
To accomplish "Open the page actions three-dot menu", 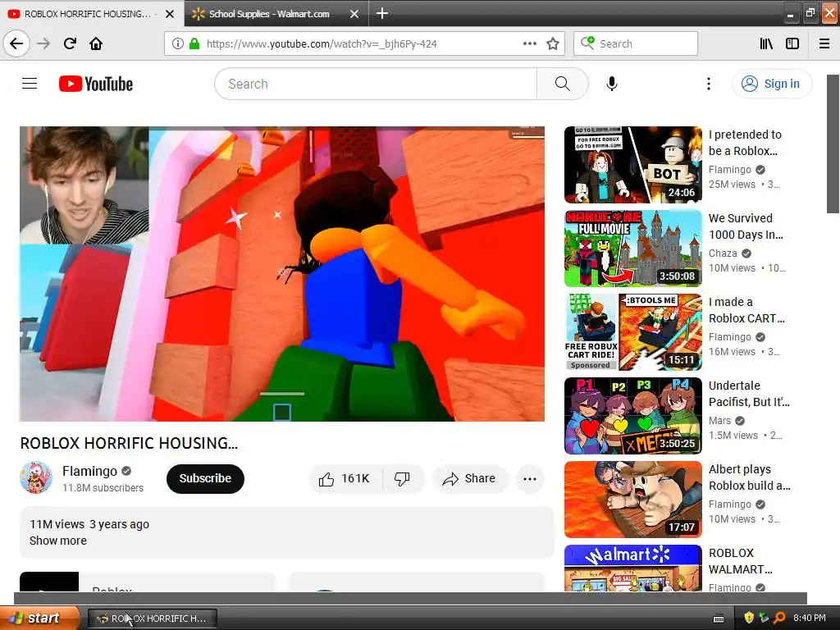I will coord(529,44).
